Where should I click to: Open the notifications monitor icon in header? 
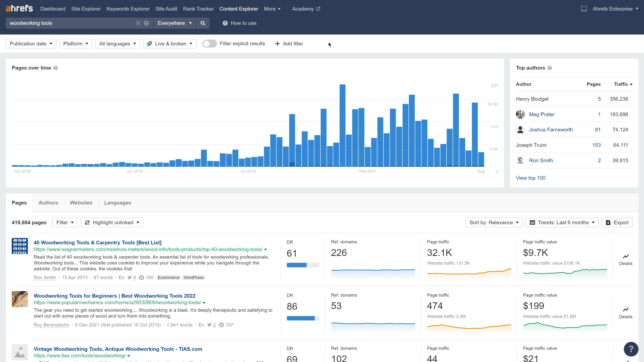pos(584,9)
